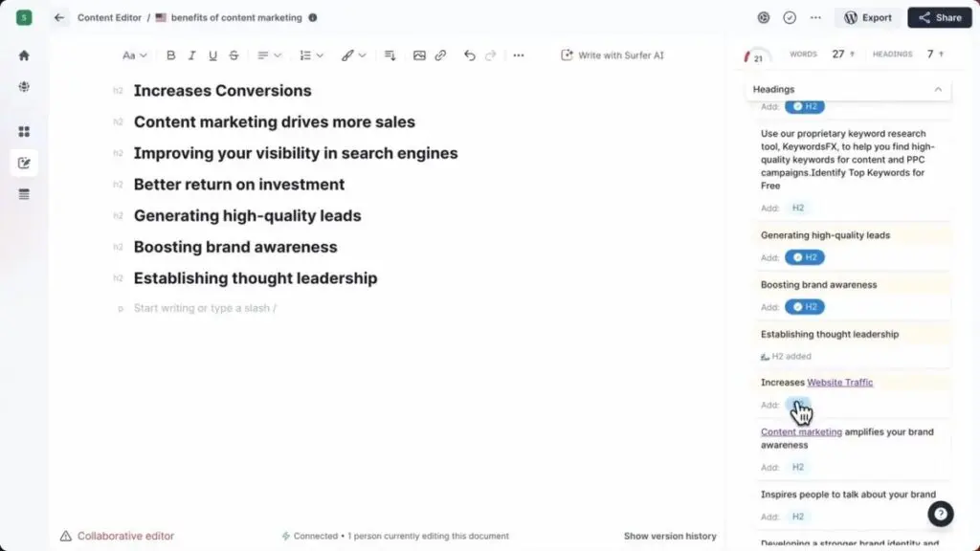Add H2 for Inspires people to talk heading

797,517
